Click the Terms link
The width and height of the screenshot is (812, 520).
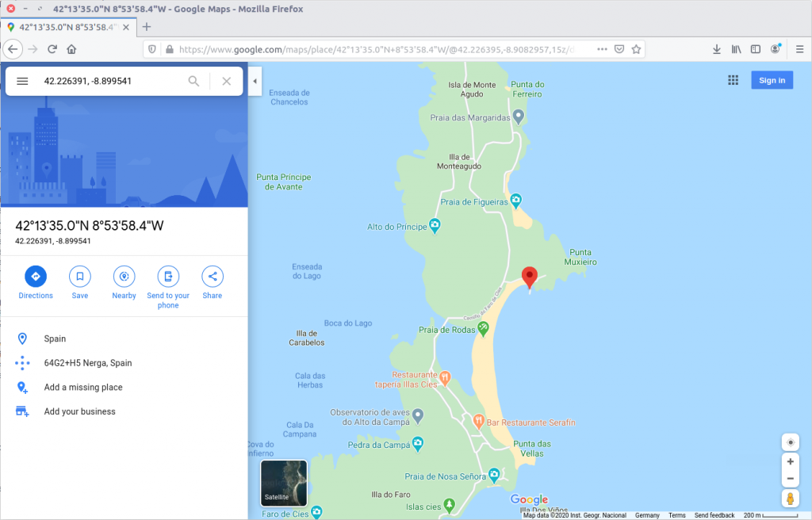[677, 515]
